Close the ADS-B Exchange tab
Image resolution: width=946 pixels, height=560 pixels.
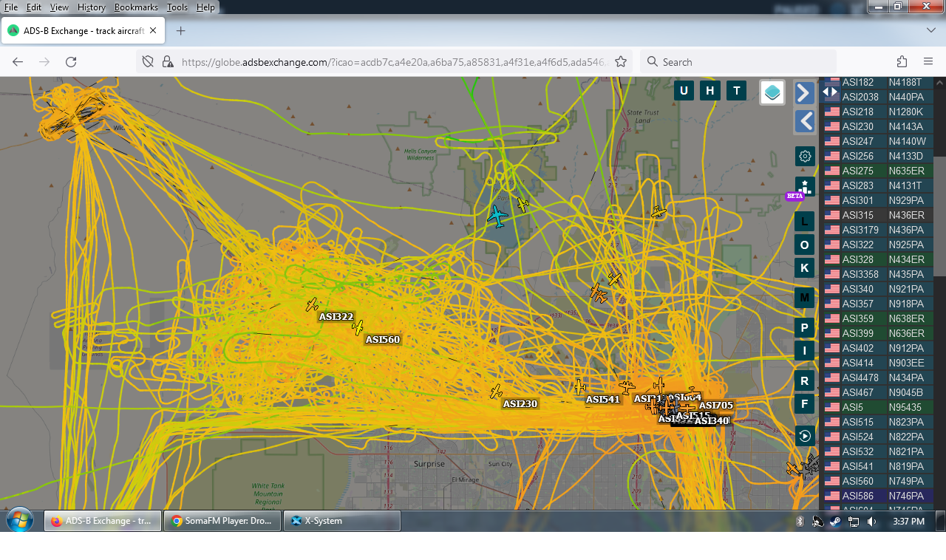pyautogui.click(x=153, y=31)
